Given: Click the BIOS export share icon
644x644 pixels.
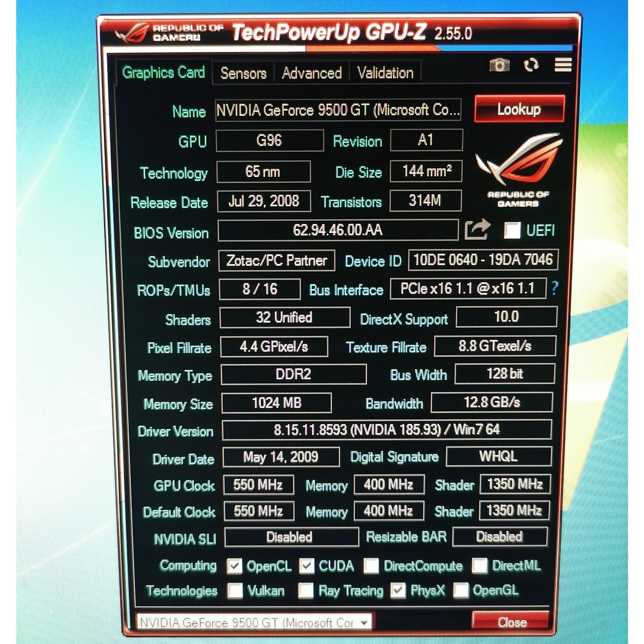Looking at the screenshot, I should click(x=477, y=229).
